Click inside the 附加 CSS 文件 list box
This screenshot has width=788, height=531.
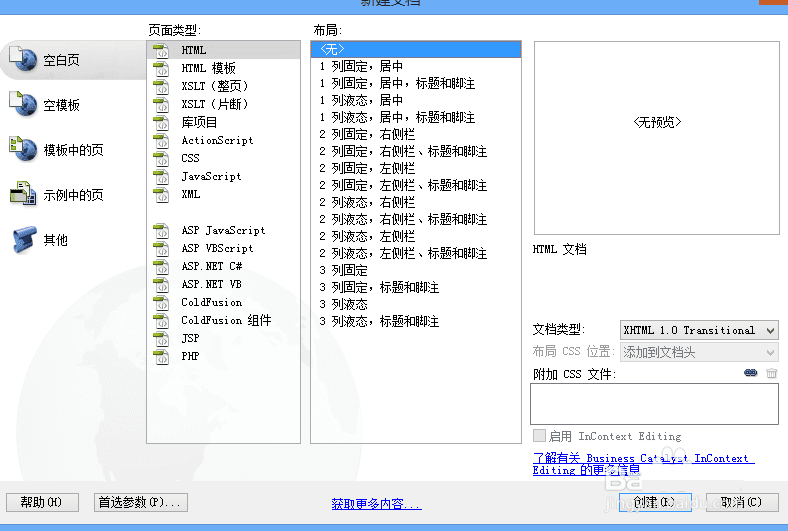click(x=654, y=404)
